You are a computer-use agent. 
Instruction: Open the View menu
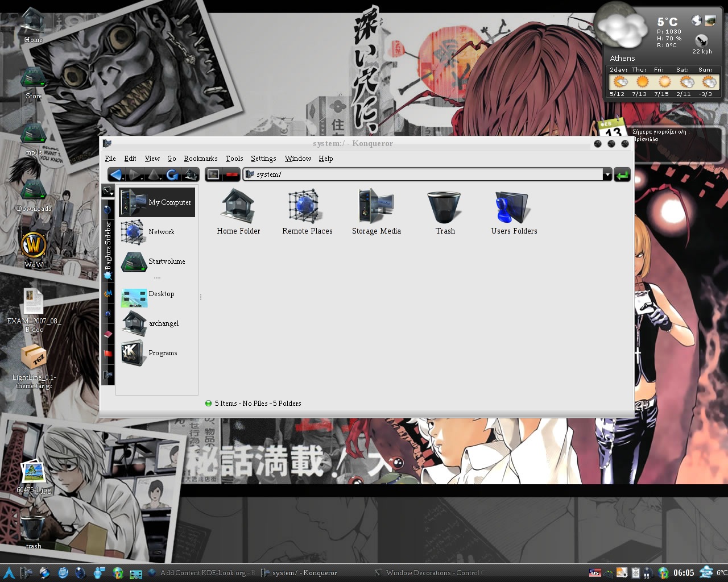[x=152, y=159]
